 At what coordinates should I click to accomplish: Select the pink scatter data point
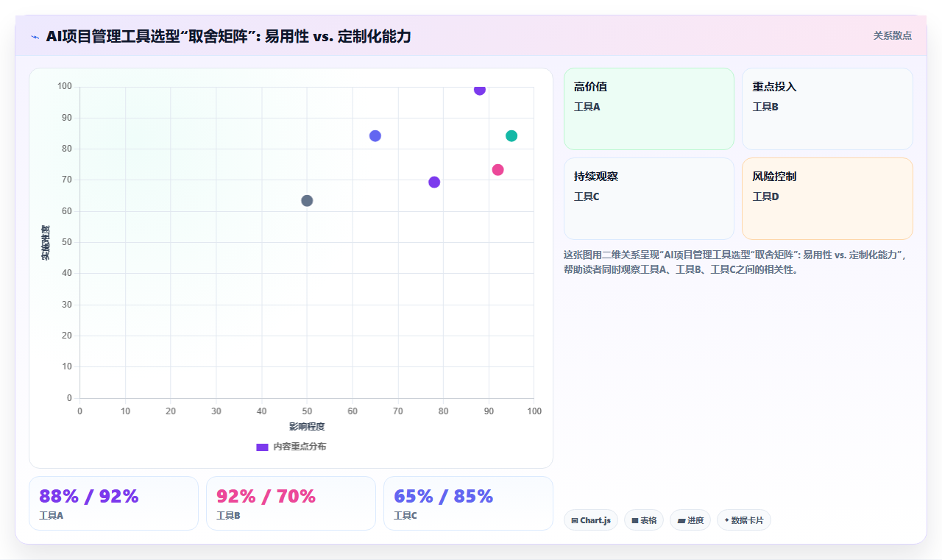tap(497, 170)
